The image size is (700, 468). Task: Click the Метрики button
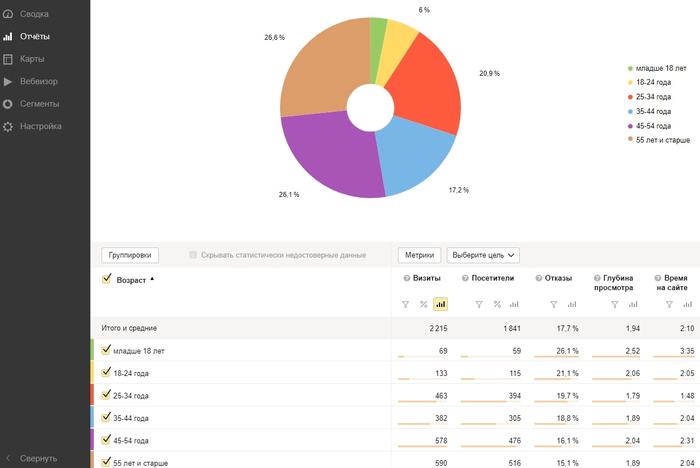(419, 255)
